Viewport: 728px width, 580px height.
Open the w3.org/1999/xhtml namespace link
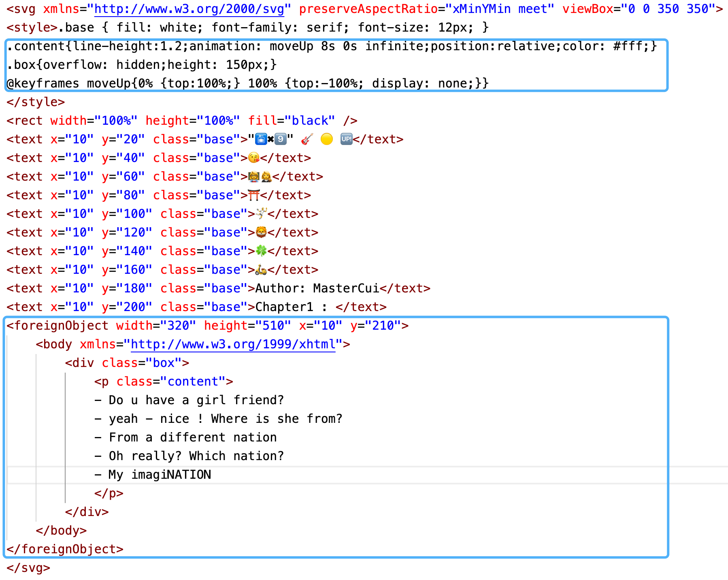pos(233,344)
